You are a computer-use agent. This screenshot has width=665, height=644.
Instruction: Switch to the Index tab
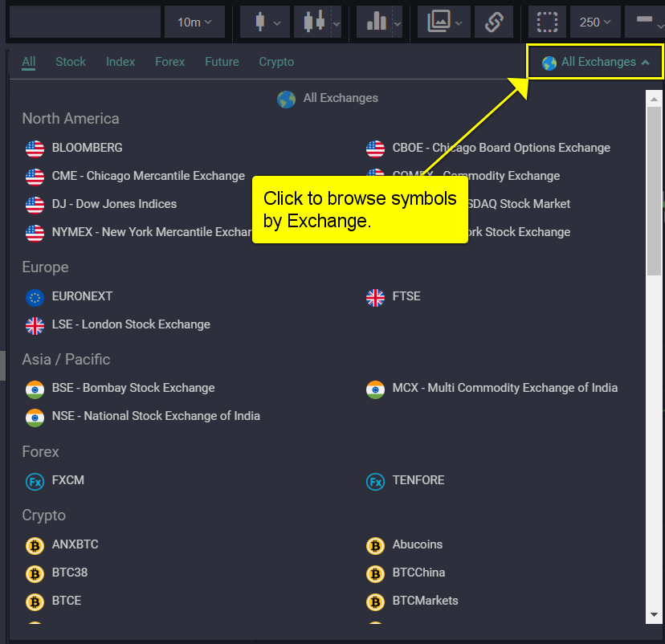[120, 62]
